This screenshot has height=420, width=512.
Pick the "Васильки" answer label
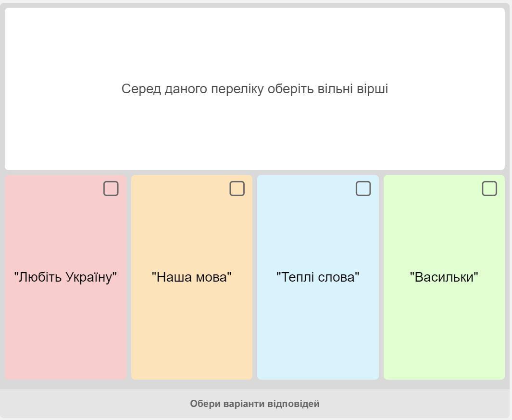click(444, 277)
